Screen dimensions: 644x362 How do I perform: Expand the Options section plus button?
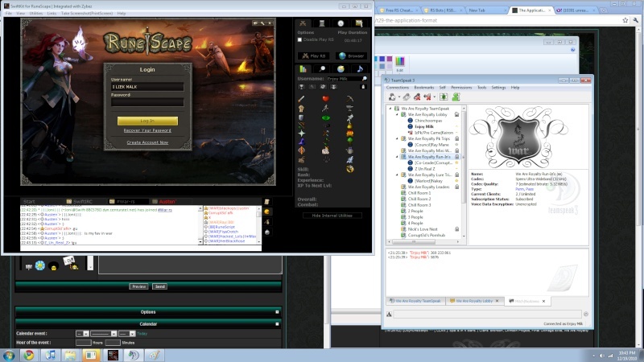click(277, 312)
